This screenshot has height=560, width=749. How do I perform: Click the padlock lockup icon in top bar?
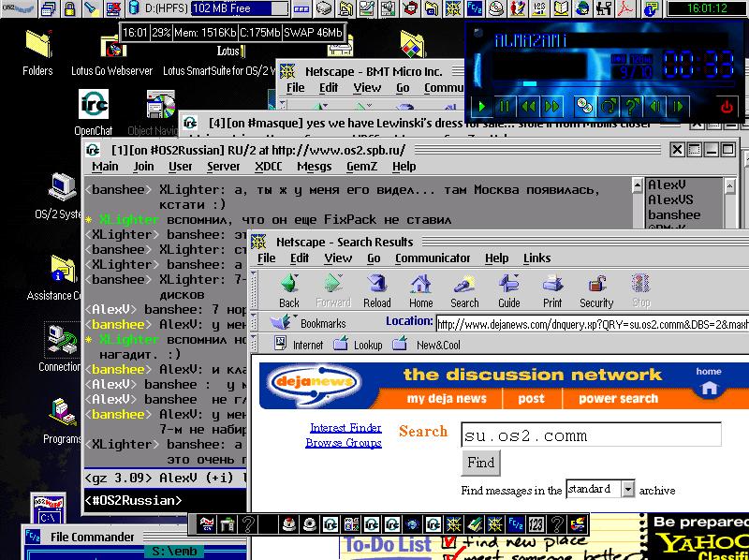click(69, 9)
